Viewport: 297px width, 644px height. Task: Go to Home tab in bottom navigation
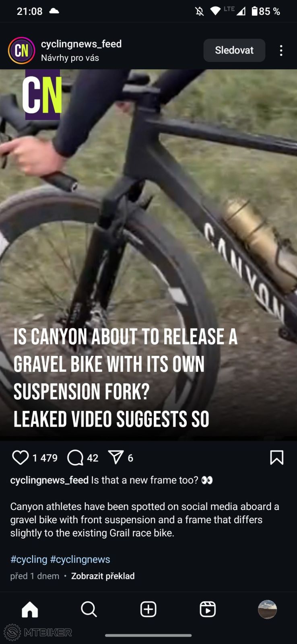pos(30,609)
